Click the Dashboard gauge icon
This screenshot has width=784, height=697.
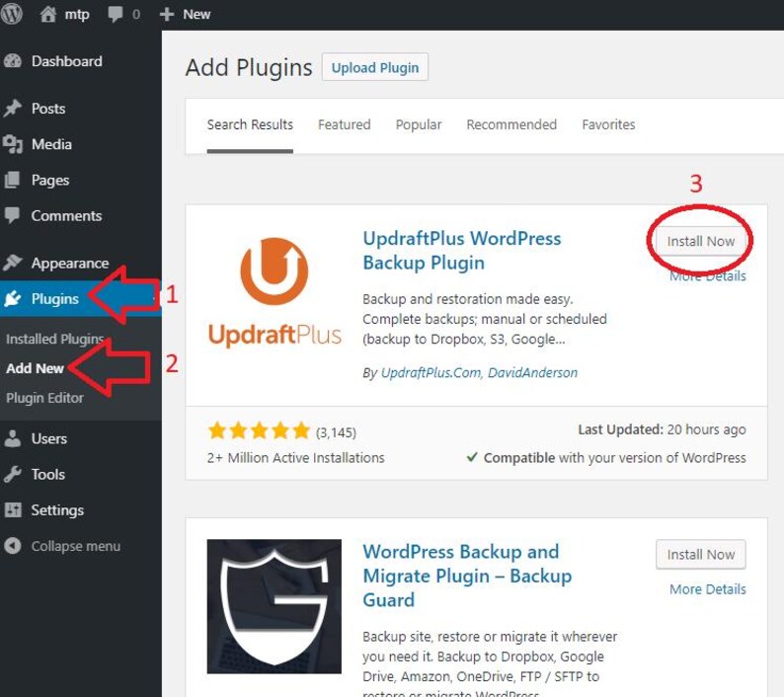tap(13, 61)
